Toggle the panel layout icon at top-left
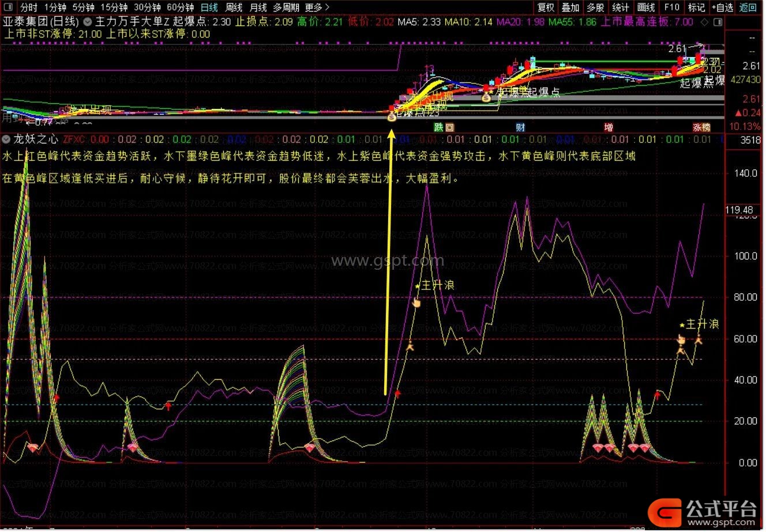The image size is (766, 532). coord(9,7)
